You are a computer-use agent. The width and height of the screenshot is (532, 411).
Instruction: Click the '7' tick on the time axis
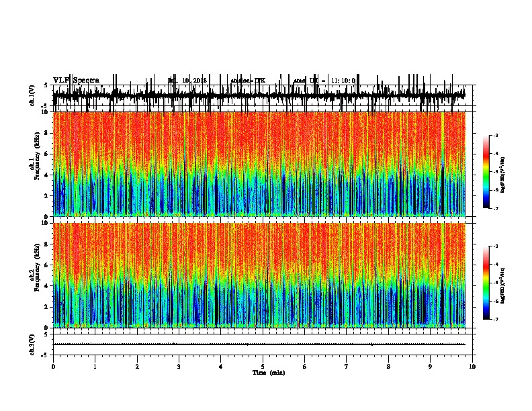click(347, 367)
